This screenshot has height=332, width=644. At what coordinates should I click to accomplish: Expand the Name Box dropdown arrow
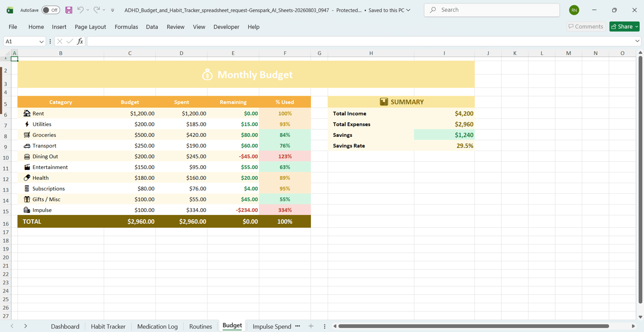coord(41,42)
